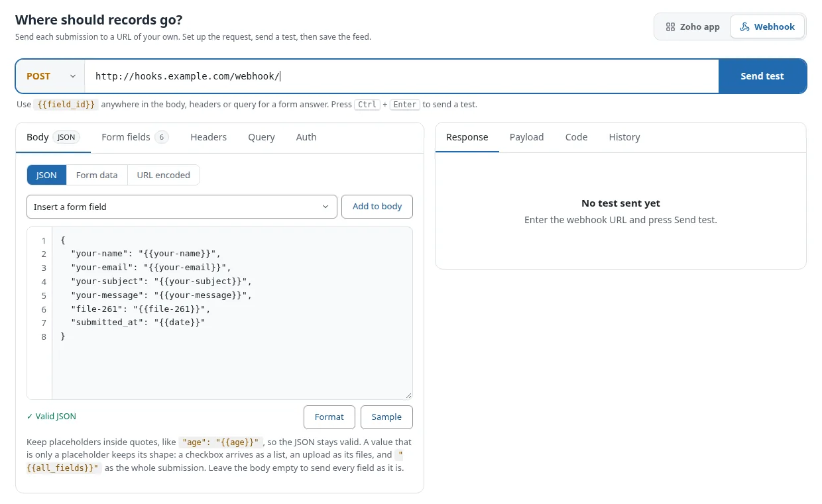Click the Zoho app grid icon
This screenshot has height=504, width=822.
[x=670, y=27]
